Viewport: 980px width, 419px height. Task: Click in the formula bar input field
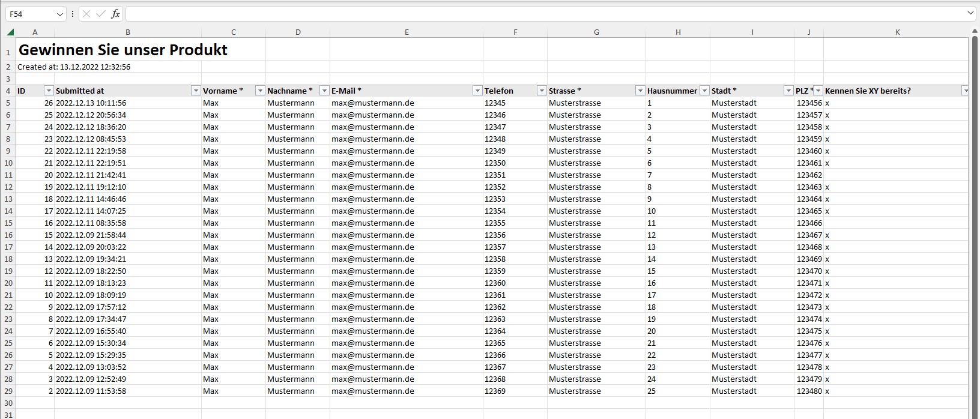pyautogui.click(x=540, y=14)
